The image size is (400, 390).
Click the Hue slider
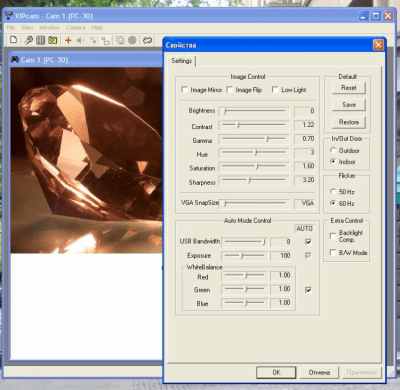point(254,153)
